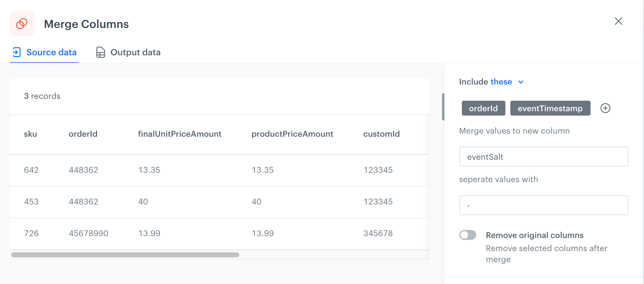Viewport: 644px width, 284px height.
Task: Select the Source data tab
Action: tap(51, 52)
